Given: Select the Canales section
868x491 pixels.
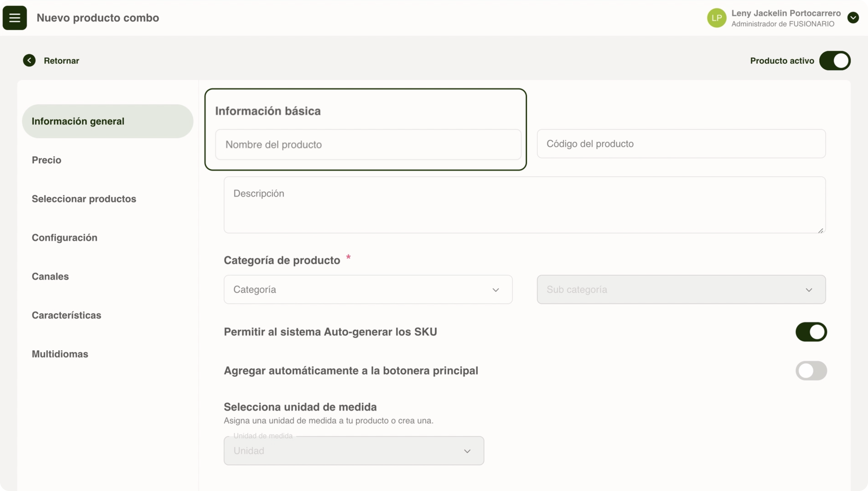Looking at the screenshot, I should click(50, 276).
